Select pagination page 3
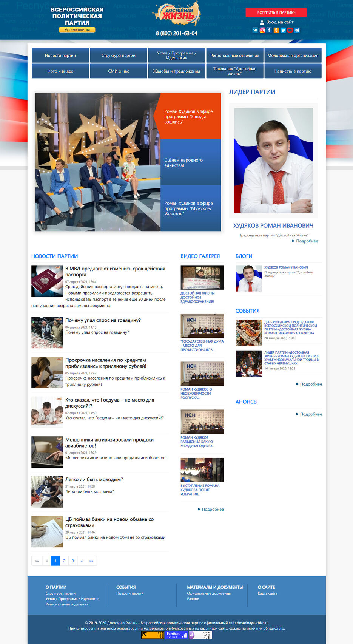 73,561
